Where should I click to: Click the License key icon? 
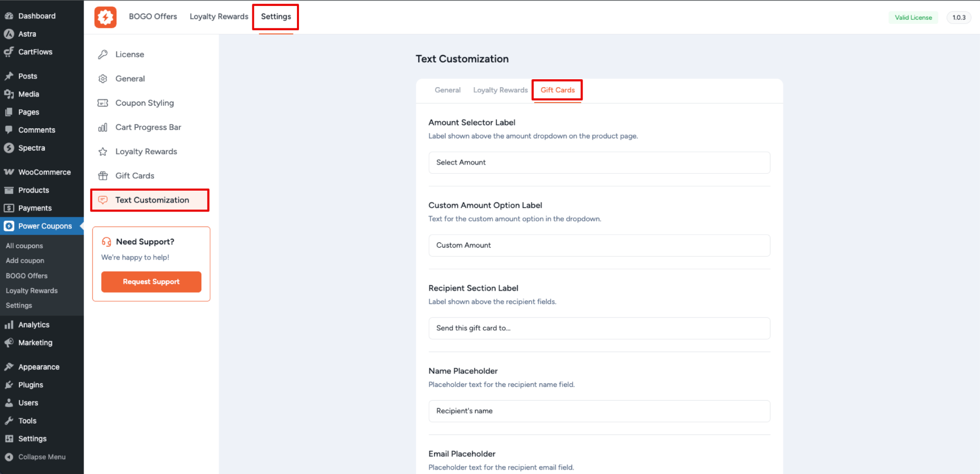coord(103,54)
